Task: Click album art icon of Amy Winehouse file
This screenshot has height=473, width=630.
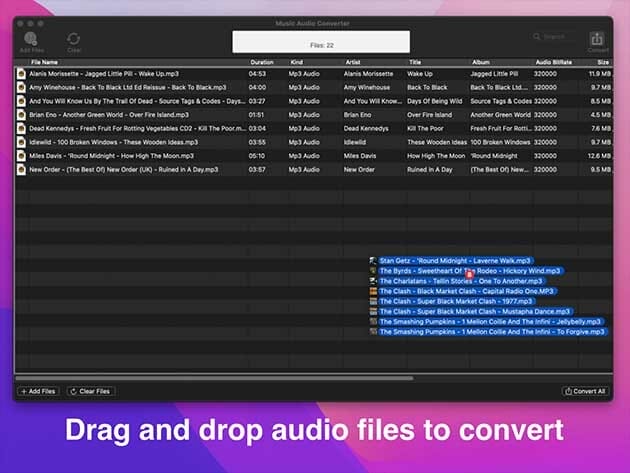Action: (x=21, y=88)
